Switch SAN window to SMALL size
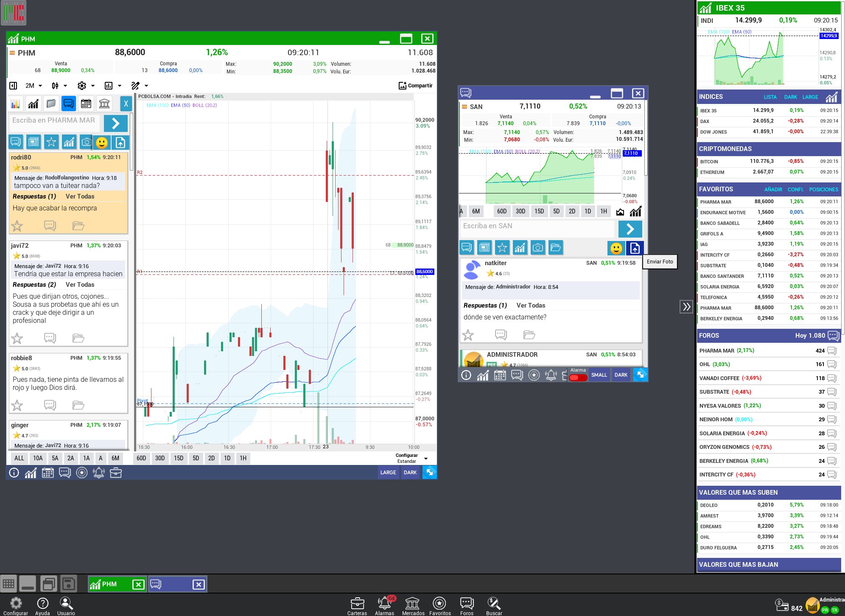 599,375
